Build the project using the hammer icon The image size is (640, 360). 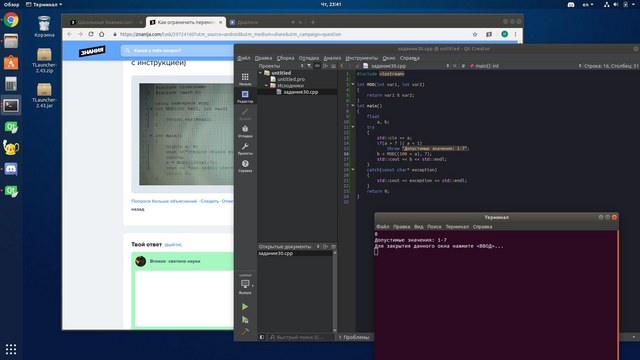tap(245, 332)
